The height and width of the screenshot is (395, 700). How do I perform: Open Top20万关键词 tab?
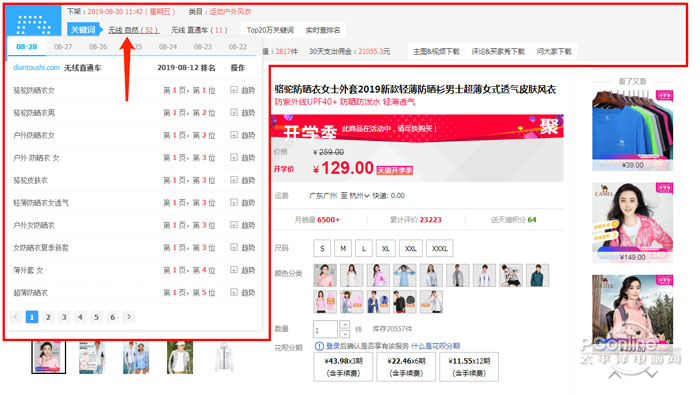click(270, 30)
